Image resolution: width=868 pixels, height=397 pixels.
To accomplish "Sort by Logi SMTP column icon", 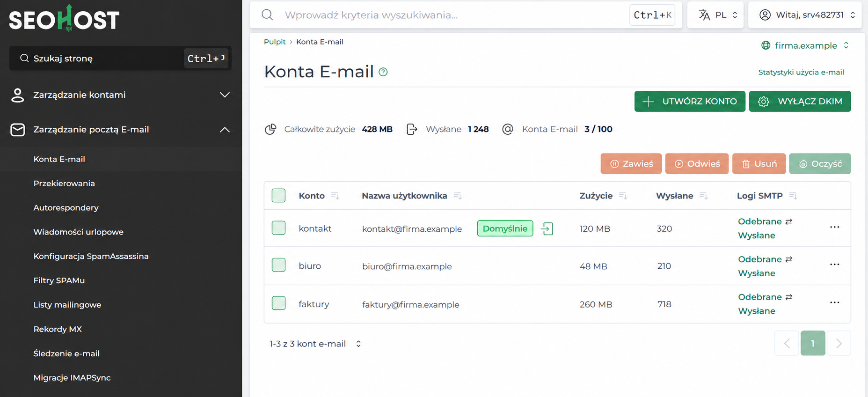I will pos(793,196).
